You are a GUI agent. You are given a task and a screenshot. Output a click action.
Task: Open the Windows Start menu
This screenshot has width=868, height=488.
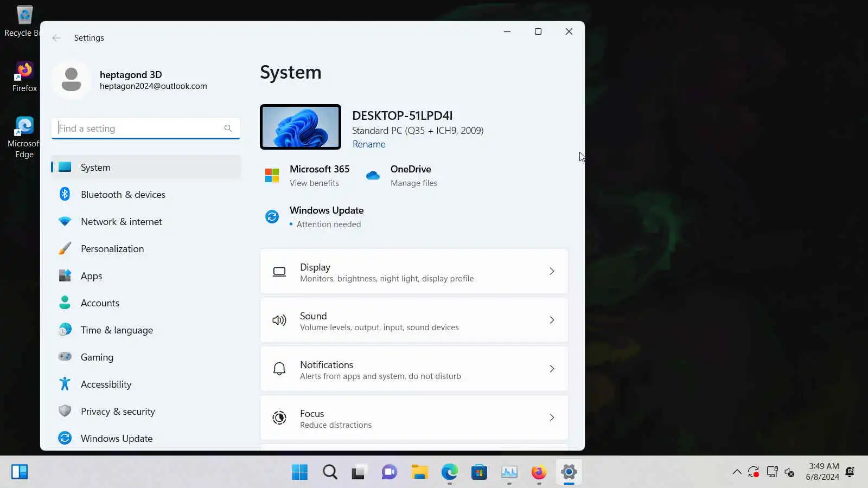(x=299, y=472)
